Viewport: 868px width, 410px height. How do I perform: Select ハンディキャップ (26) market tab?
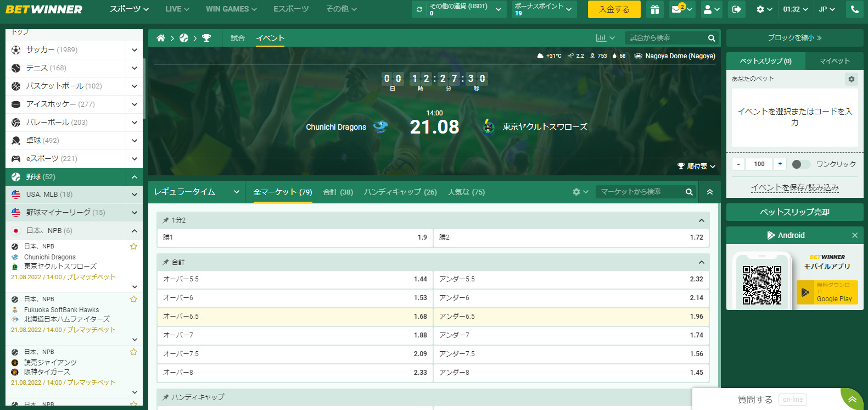pos(400,192)
